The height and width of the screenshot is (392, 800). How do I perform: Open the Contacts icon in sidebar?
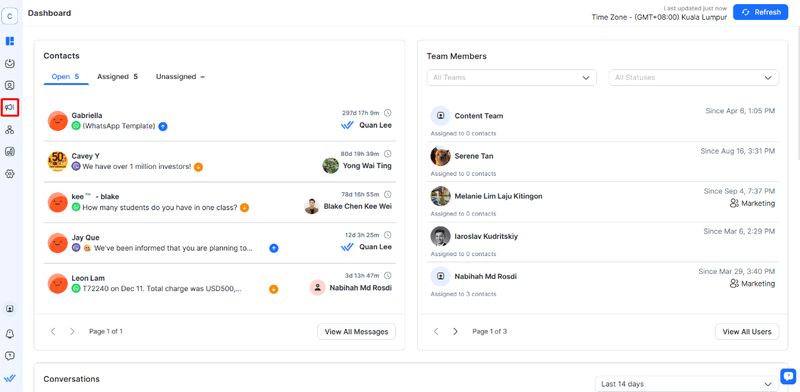[10, 85]
